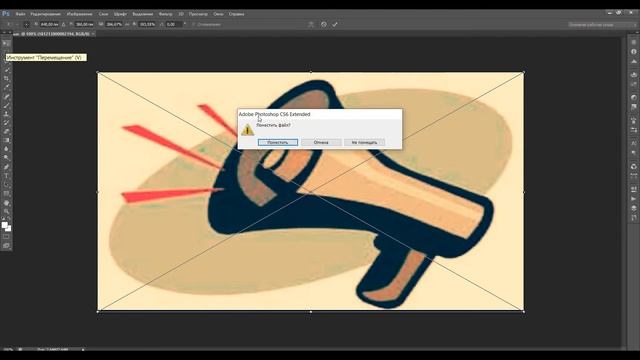Toggle Quick Mask mode icon

coord(7,237)
